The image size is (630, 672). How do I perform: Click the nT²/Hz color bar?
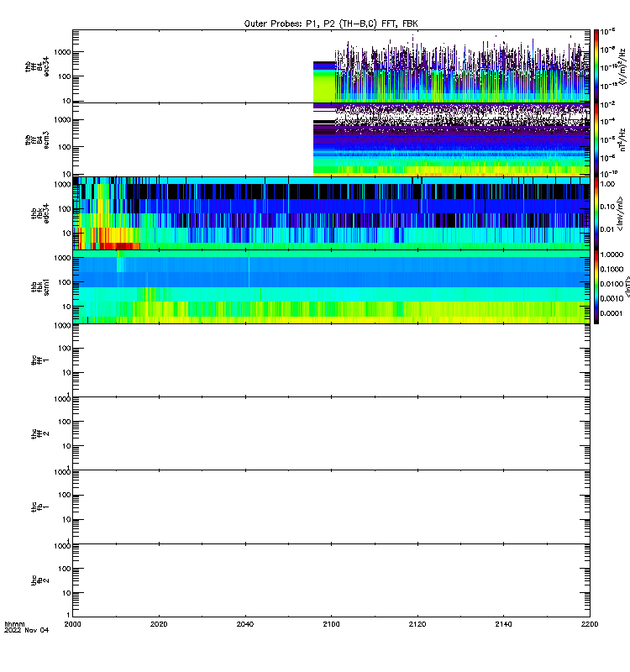(x=596, y=139)
